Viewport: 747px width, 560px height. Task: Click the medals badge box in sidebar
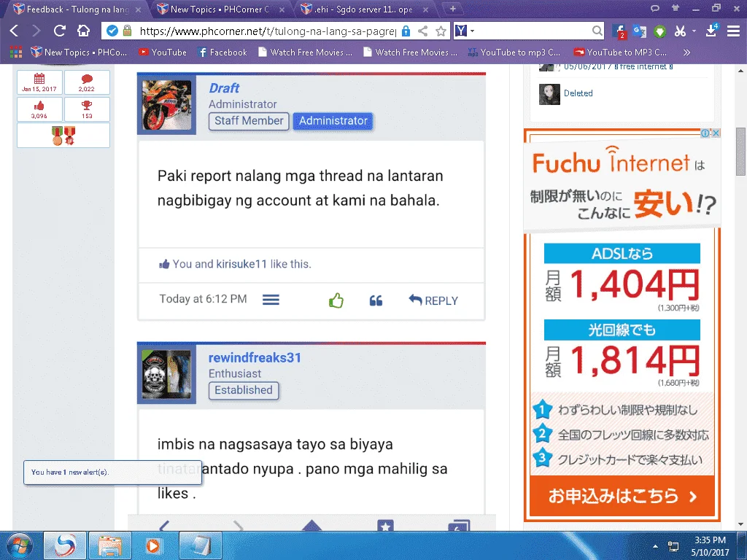63,135
